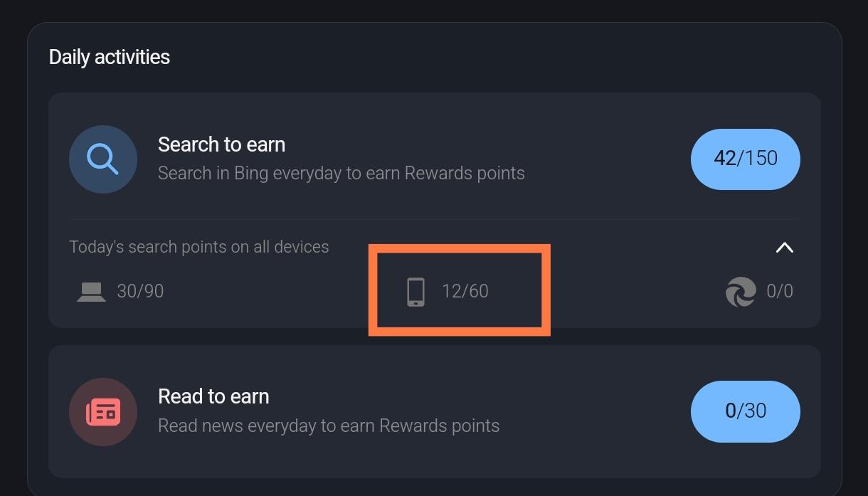Select the Microsoft Edge icon next to 0/0
868x496 pixels.
click(741, 291)
